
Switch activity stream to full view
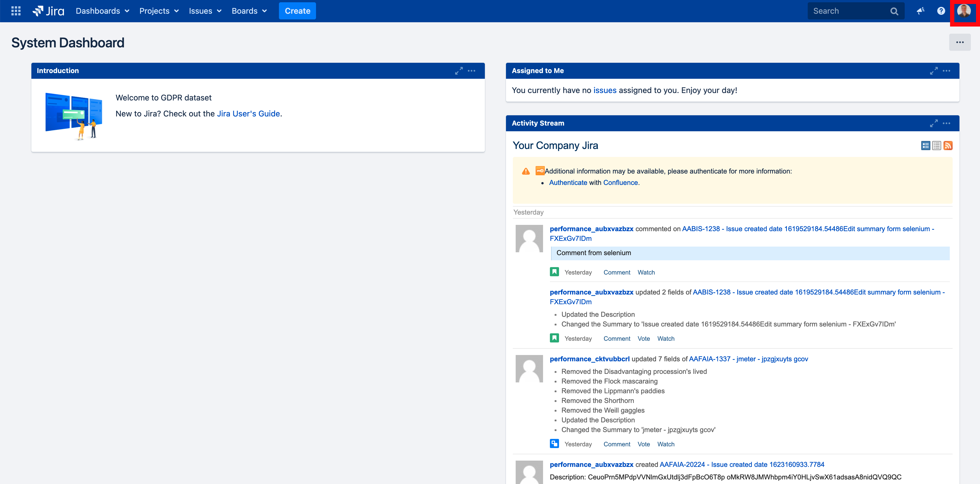tap(926, 145)
